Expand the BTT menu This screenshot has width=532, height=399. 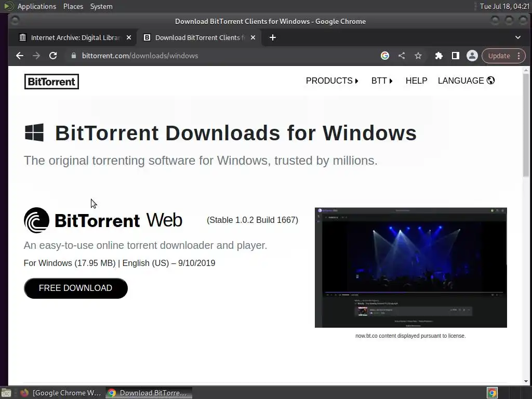(382, 81)
